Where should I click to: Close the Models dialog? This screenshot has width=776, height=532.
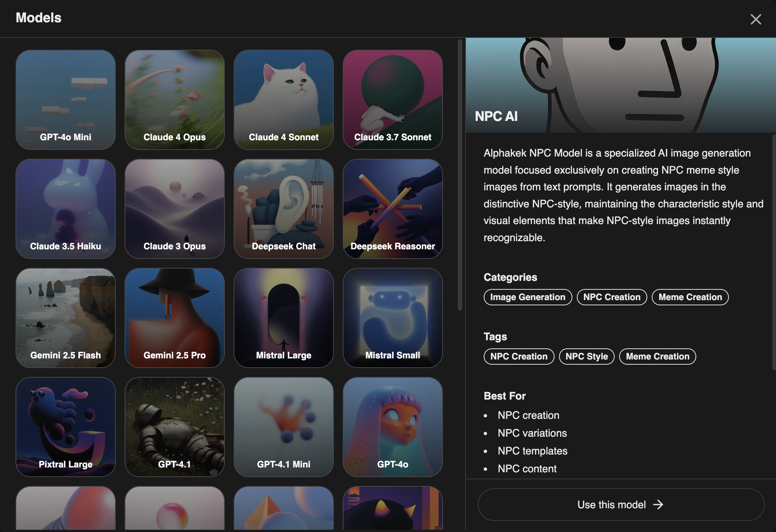click(x=756, y=19)
